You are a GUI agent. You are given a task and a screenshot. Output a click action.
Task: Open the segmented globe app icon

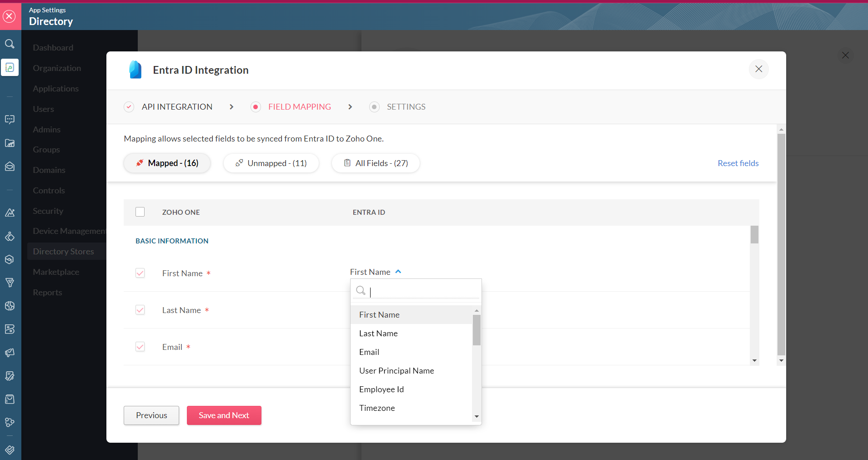pos(10,306)
